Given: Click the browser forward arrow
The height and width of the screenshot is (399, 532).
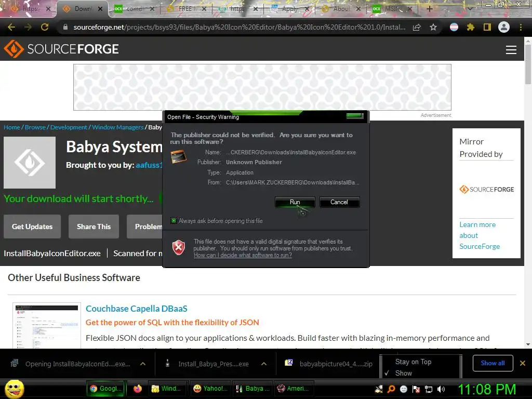Looking at the screenshot, I should pyautogui.click(x=28, y=27).
